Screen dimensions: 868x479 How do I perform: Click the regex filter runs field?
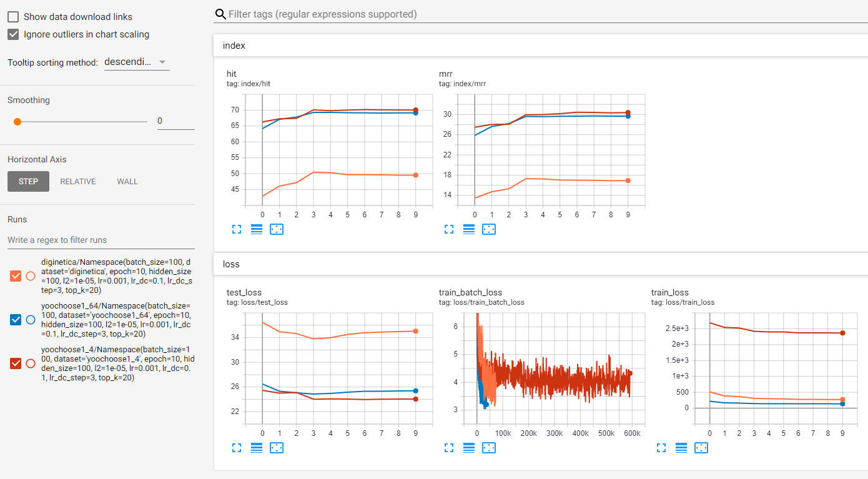pyautogui.click(x=101, y=240)
